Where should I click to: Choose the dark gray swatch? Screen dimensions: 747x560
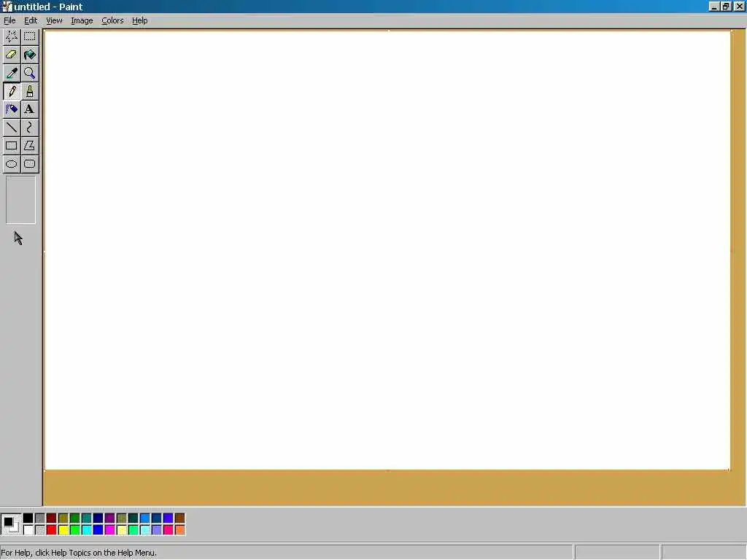click(x=40, y=518)
